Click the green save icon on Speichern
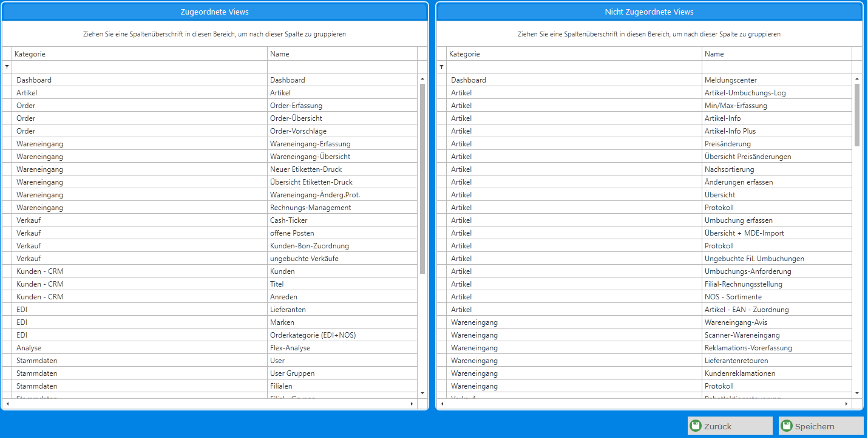 787,426
